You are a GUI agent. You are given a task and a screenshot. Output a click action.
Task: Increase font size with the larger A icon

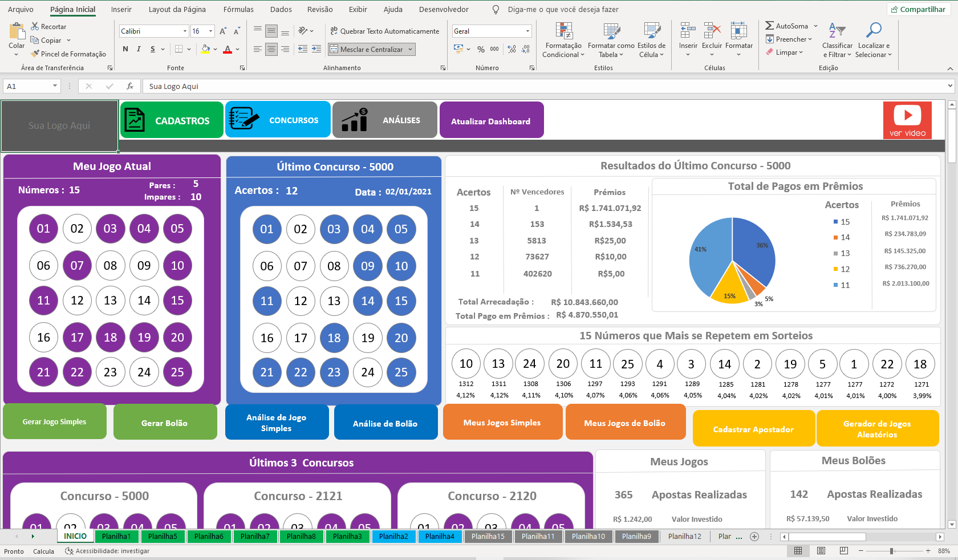click(x=223, y=31)
